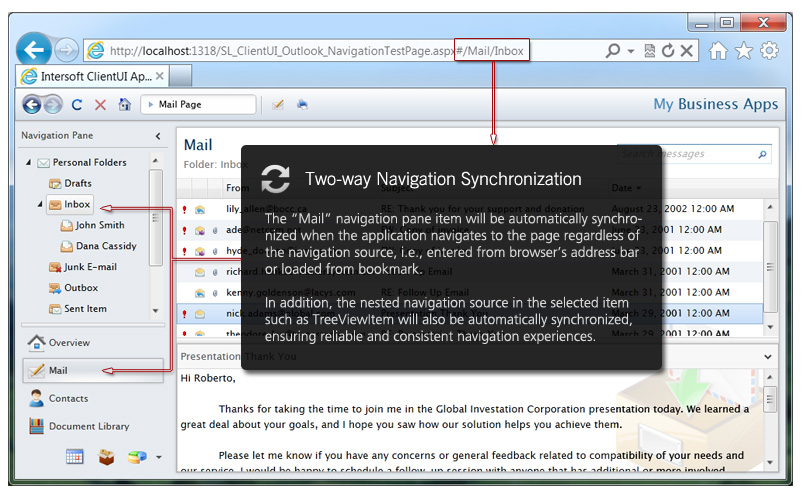Stop loading with address bar X

(x=687, y=51)
